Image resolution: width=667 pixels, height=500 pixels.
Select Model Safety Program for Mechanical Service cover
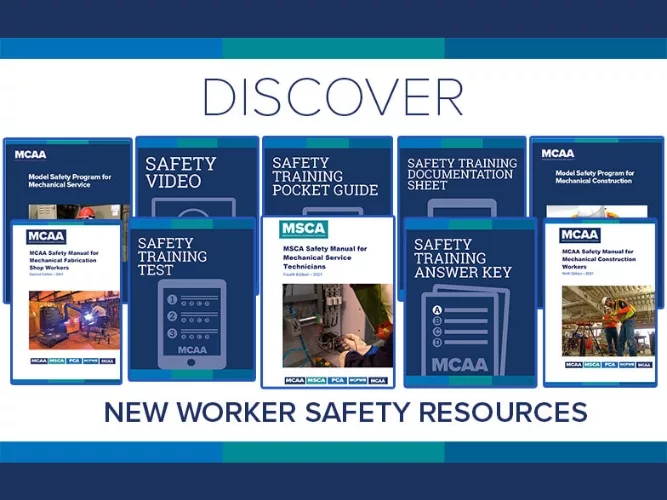pos(68,179)
